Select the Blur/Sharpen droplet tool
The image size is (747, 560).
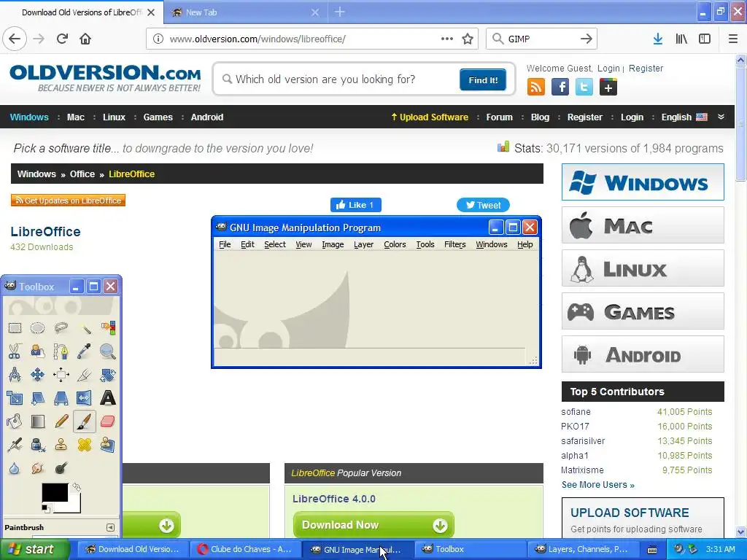15,469
